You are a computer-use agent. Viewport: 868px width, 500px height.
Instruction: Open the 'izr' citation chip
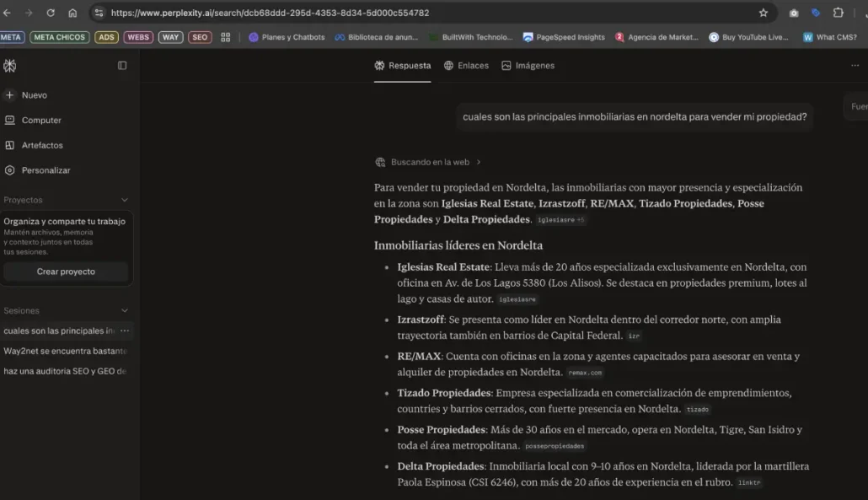point(634,336)
